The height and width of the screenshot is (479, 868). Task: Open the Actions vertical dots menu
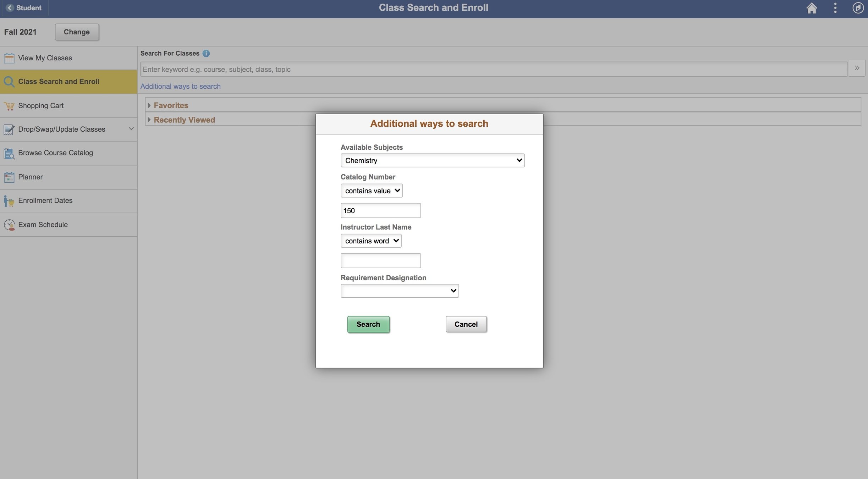tap(835, 8)
